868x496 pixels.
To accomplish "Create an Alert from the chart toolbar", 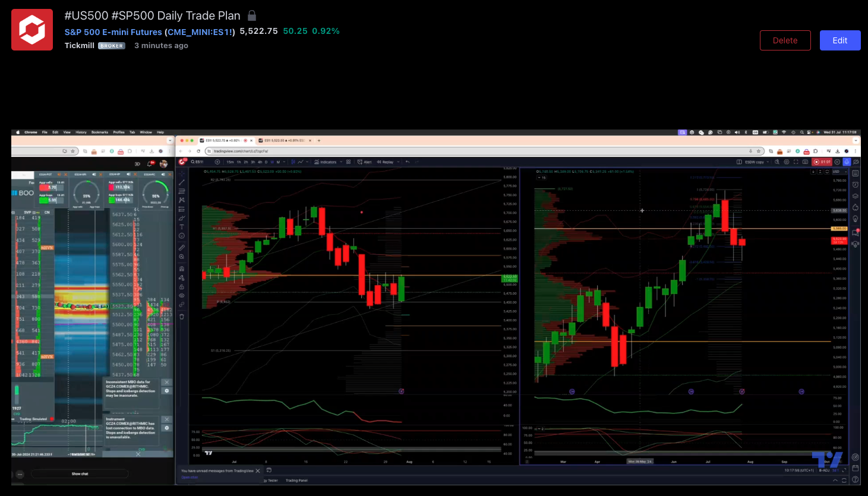I will pos(365,162).
